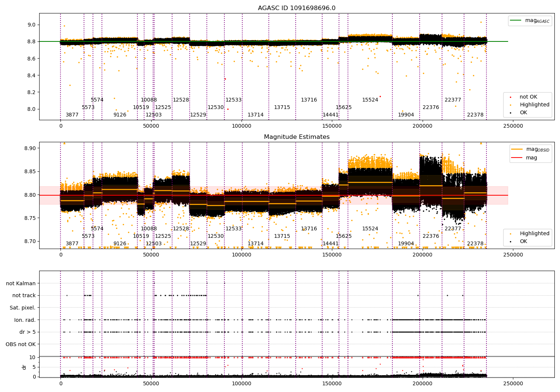Select the 8.75 y-axis tick label
Screen dimensions: 560x392
[30, 218]
